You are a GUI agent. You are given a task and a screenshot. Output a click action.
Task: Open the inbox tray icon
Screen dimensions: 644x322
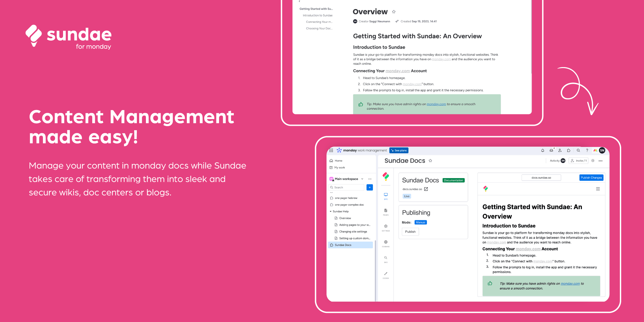tap(551, 150)
